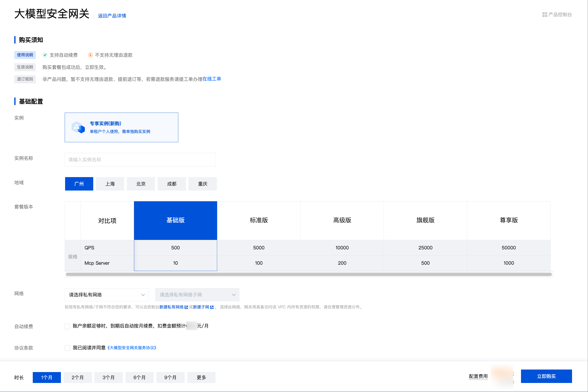588x392 pixels.
Task: Click Mcp Server value 10 under 基础版
Action: [175, 263]
